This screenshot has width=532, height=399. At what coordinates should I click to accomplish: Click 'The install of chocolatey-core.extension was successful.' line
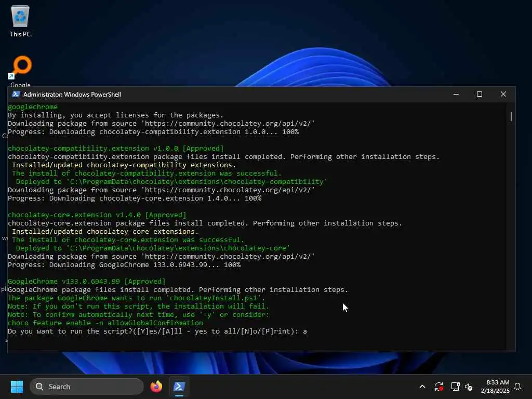point(128,240)
